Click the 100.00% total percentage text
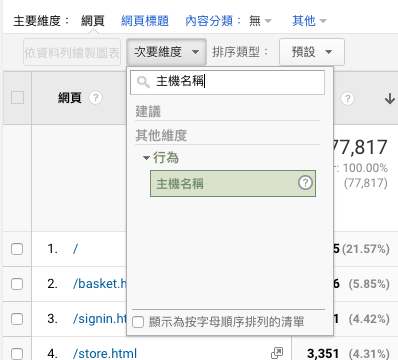 click(x=365, y=168)
